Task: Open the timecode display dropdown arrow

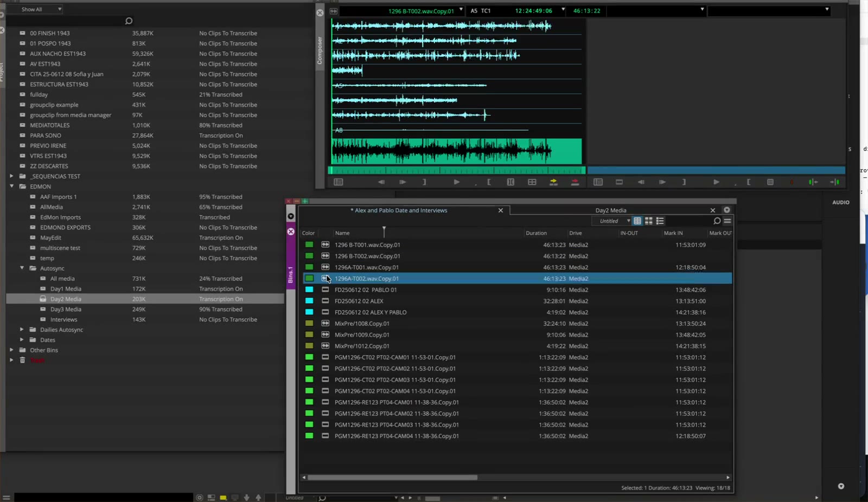Action: (x=563, y=10)
